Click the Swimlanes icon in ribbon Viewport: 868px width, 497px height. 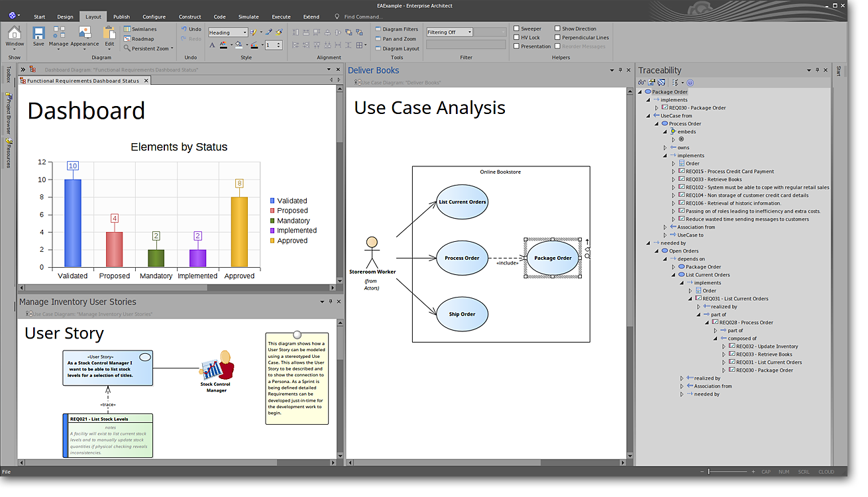127,29
